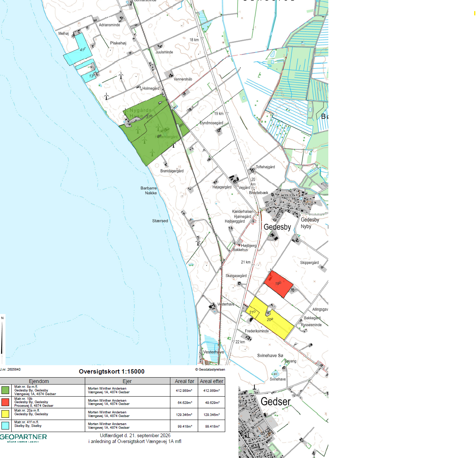Click the 'Højagergård' place label
The height and width of the screenshot is (458, 476).
[x=222, y=187]
